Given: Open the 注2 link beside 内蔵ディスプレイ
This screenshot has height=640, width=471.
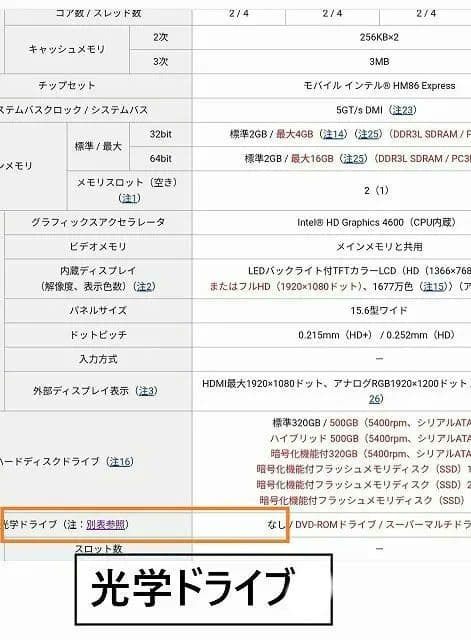Looking at the screenshot, I should pos(144,286).
